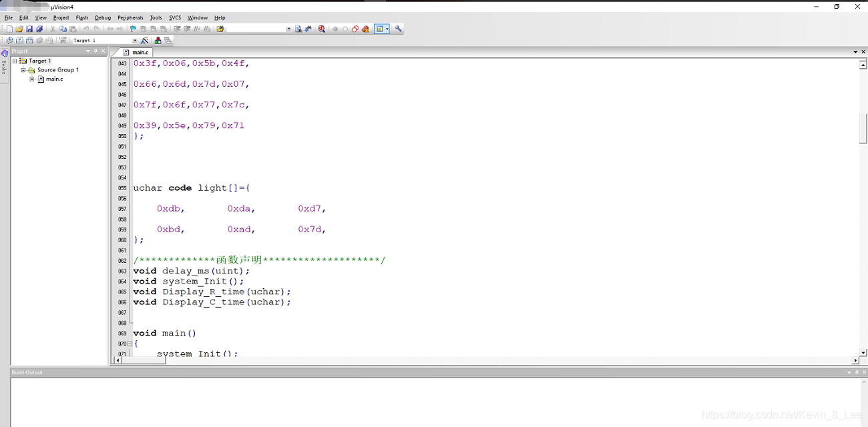Pin the Project panel with auto-hide pushpin
Screen dimensions: 868x427
click(x=95, y=51)
